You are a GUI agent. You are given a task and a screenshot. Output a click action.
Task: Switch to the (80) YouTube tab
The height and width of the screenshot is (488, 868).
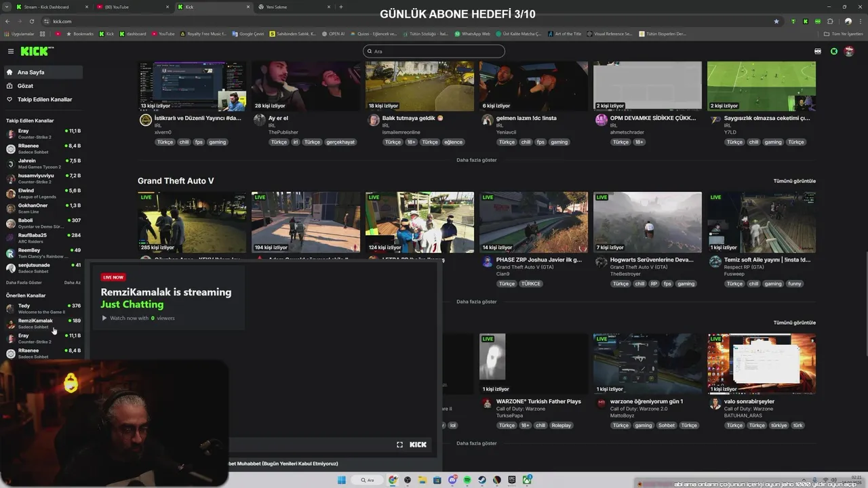tap(132, 7)
